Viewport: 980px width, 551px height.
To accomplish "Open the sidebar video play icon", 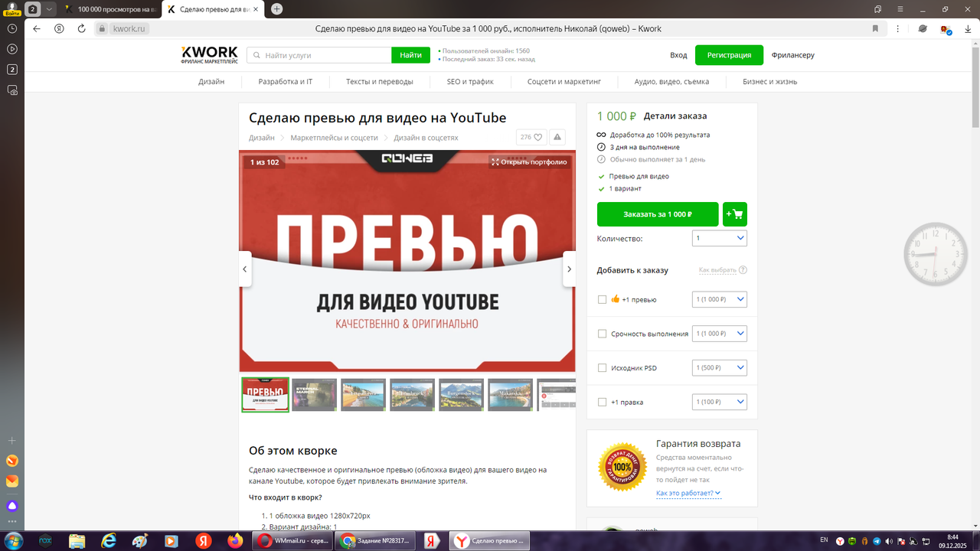I will (x=12, y=49).
